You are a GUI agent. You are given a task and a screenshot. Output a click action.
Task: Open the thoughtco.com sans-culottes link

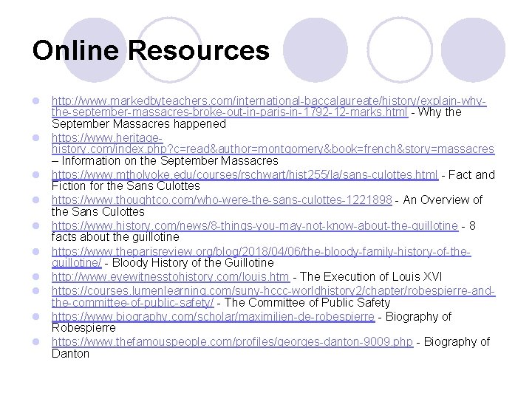(222, 199)
